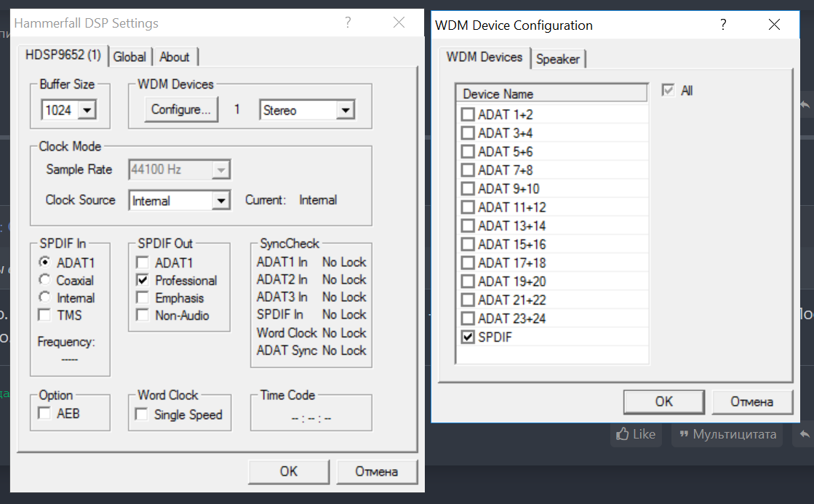Check the ADAT 17+18 device
Image resolution: width=814 pixels, height=504 pixels.
click(x=468, y=263)
